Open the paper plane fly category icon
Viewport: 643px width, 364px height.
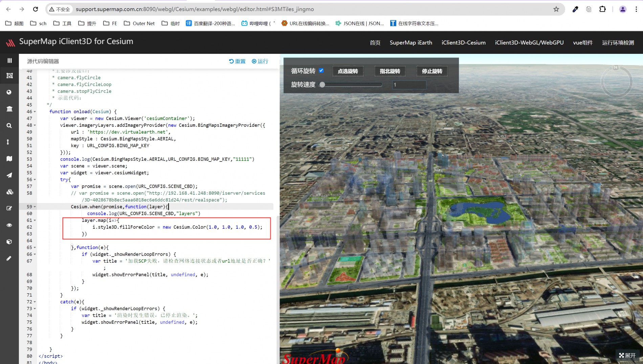9,175
